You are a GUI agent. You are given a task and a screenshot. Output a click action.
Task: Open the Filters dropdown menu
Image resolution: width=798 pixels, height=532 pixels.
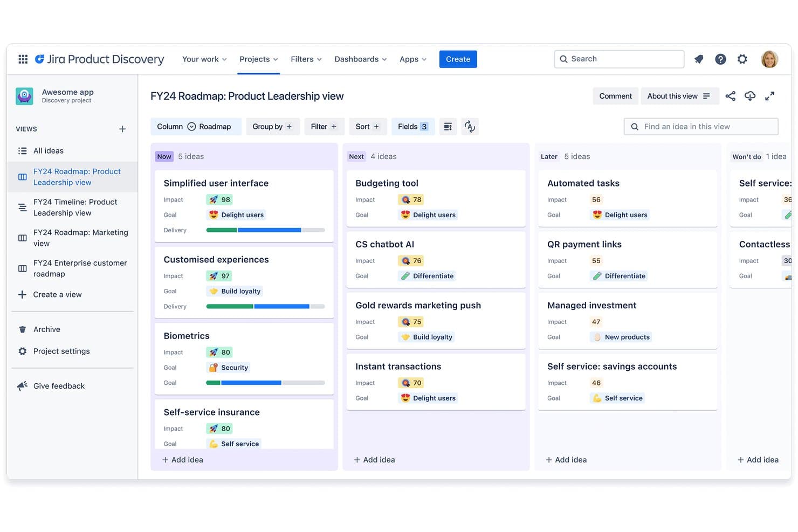[x=306, y=59]
